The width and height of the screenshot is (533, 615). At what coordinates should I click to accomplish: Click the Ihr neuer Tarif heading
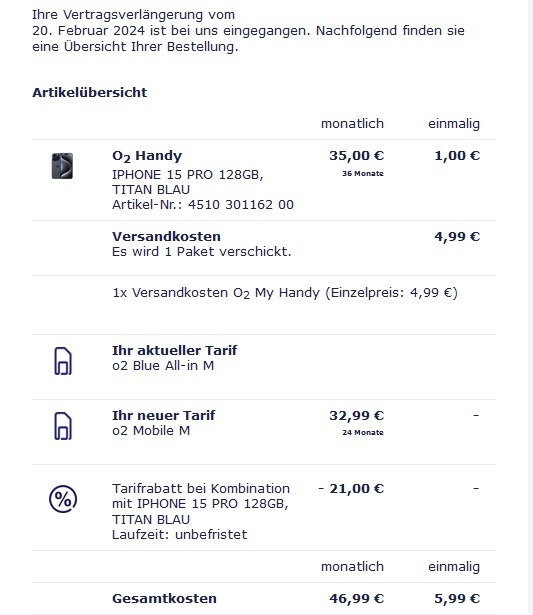click(164, 415)
